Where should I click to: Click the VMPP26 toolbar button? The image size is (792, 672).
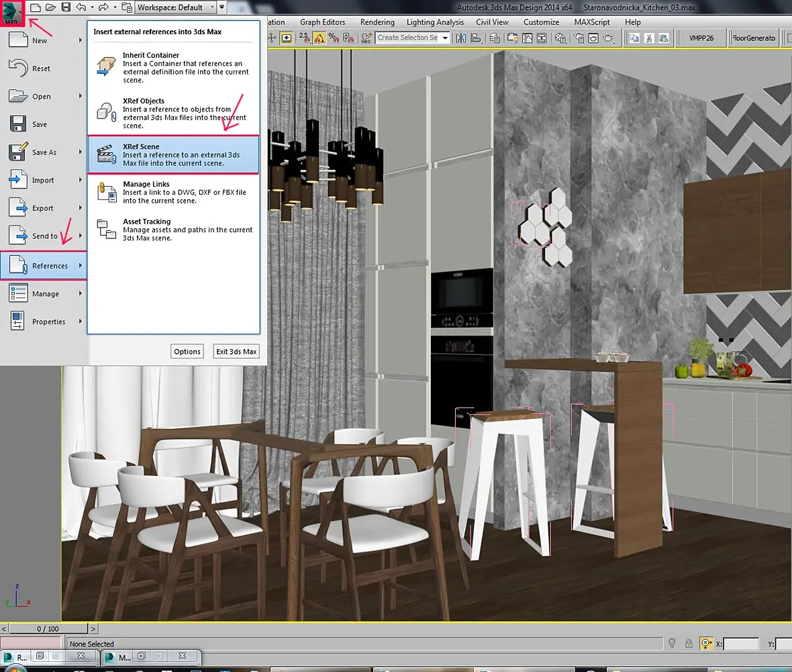(701, 38)
